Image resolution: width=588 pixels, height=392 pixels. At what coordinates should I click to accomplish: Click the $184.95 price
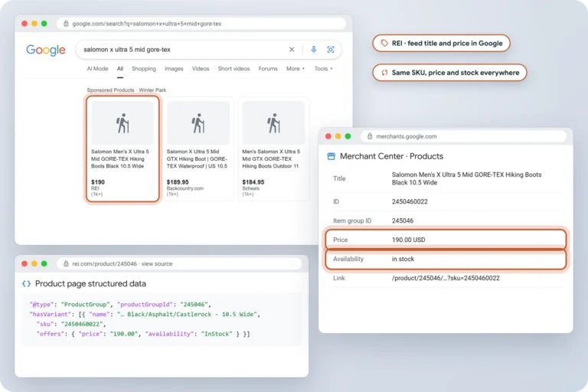point(253,182)
